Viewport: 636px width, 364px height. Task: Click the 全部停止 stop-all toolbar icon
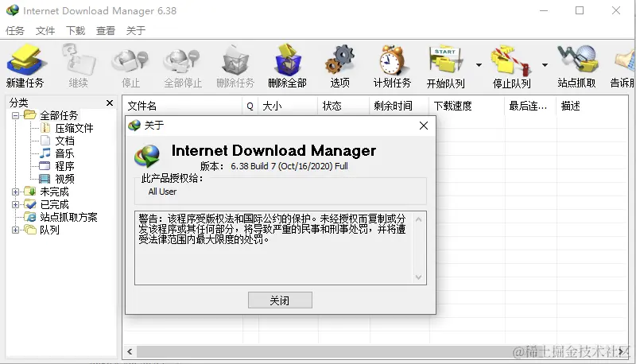point(183,67)
